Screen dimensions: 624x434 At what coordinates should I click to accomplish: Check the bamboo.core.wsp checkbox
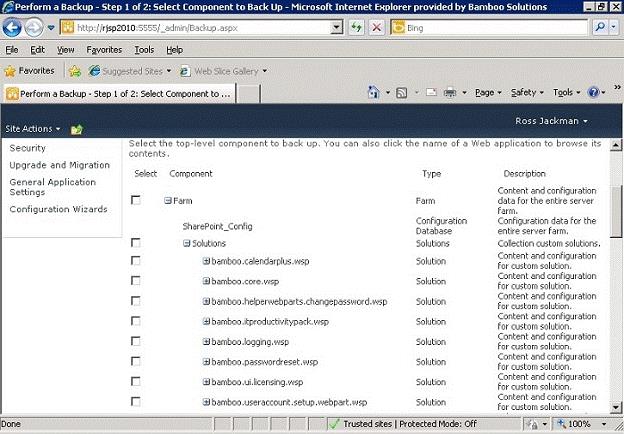tap(136, 281)
